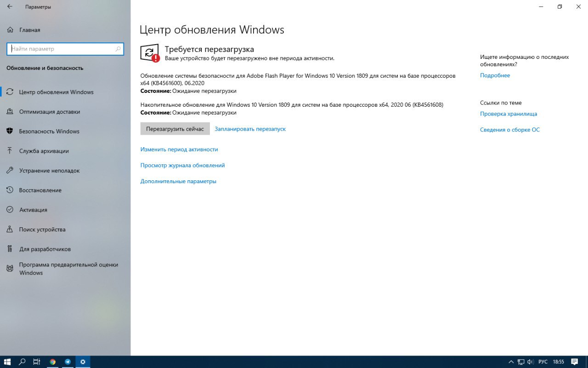Focus the Найти параметр search field
The image size is (588, 368).
pos(65,49)
